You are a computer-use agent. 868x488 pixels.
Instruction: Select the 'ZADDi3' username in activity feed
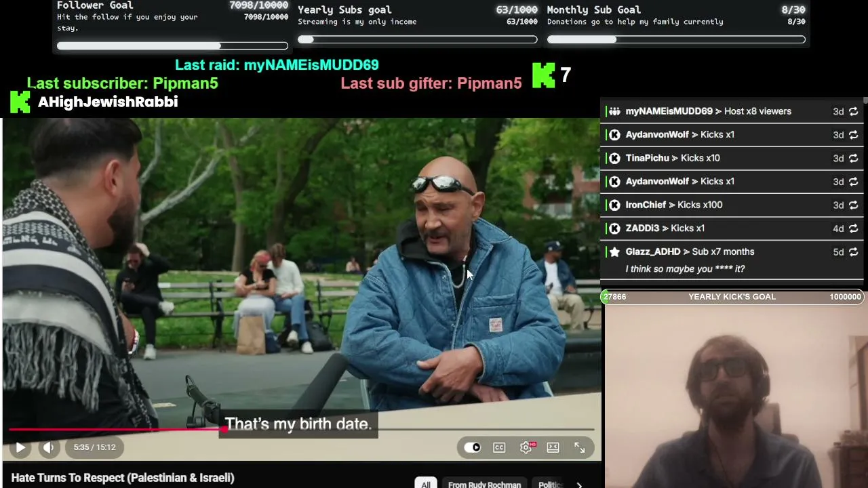pos(642,228)
